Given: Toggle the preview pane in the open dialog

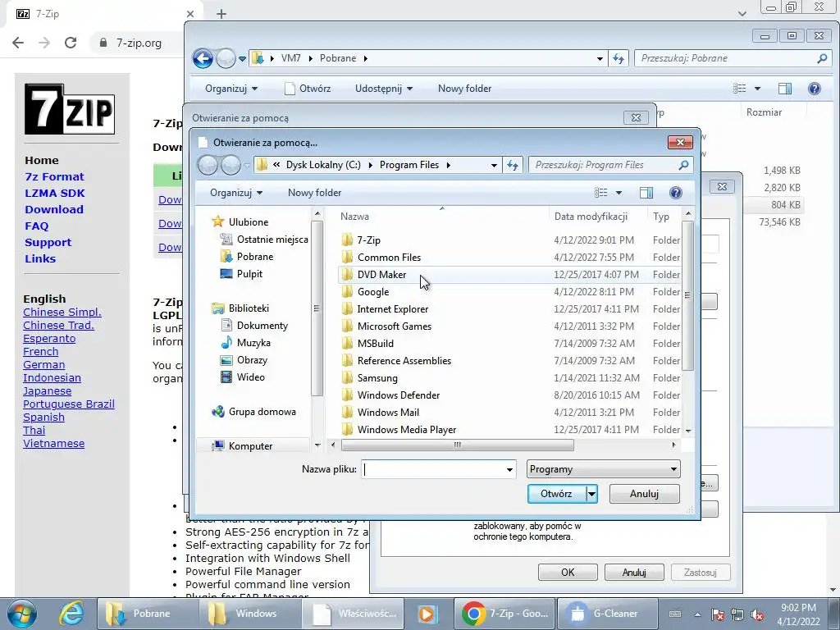Looking at the screenshot, I should pyautogui.click(x=646, y=192).
